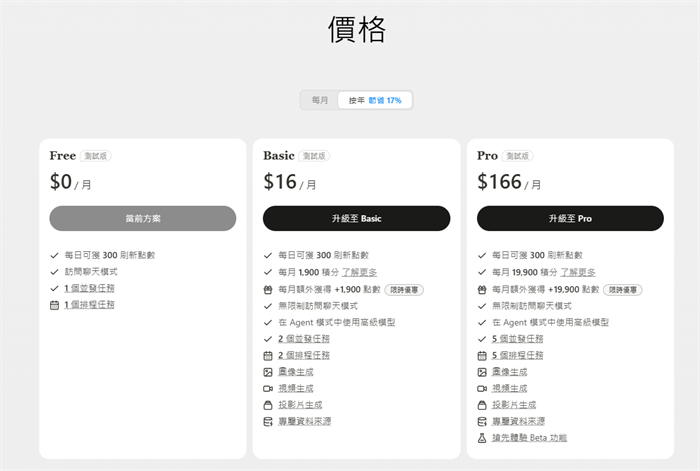Click calendar icon beside 1 個排程任務
The width and height of the screenshot is (700, 471).
(54, 305)
